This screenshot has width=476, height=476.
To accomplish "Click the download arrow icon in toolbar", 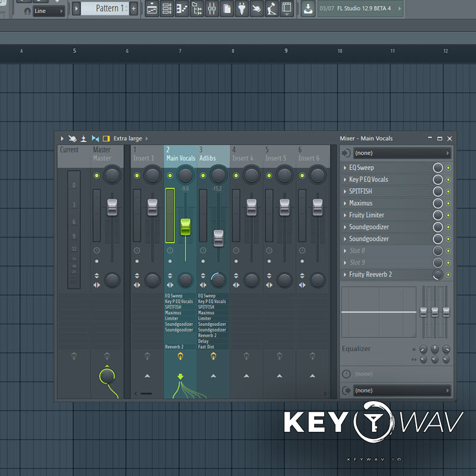I will tap(308, 8).
